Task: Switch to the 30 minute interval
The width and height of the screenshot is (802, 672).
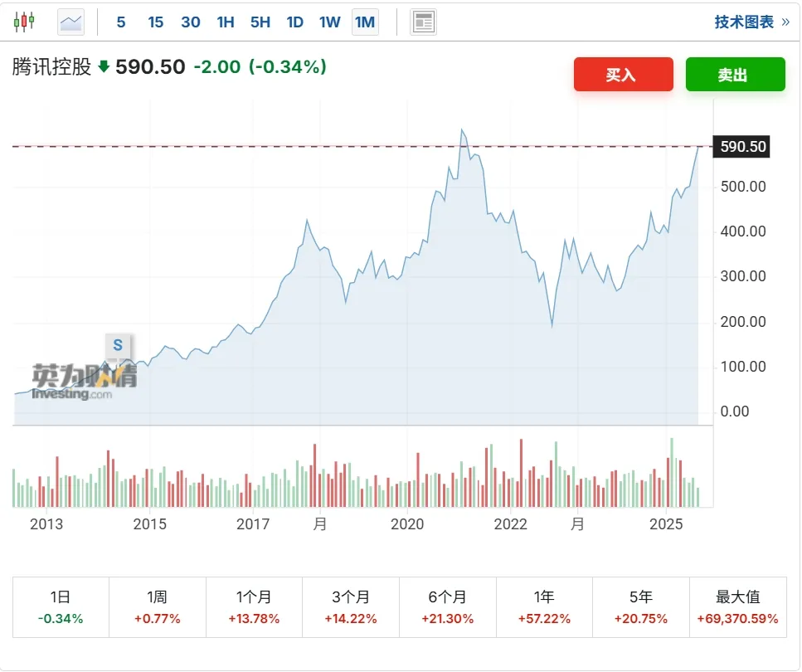Action: tap(191, 22)
